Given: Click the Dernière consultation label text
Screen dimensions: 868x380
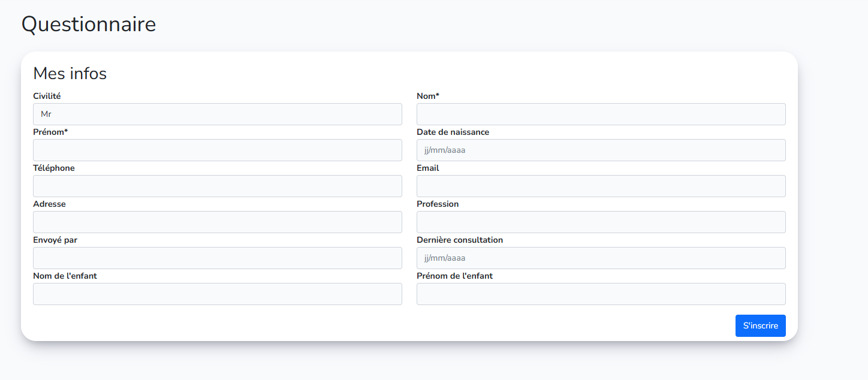Looking at the screenshot, I should click(x=460, y=240).
